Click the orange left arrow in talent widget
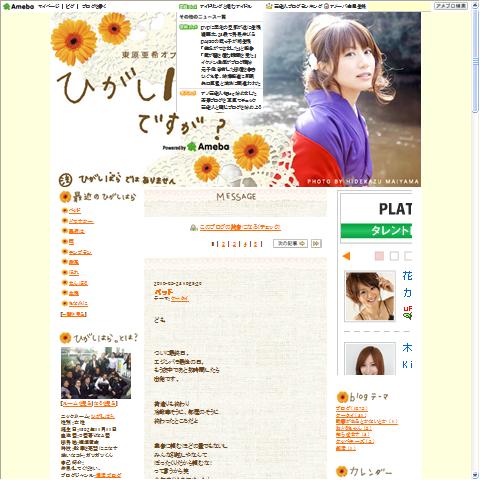Viewport: 480px width, 480px height. (346, 256)
